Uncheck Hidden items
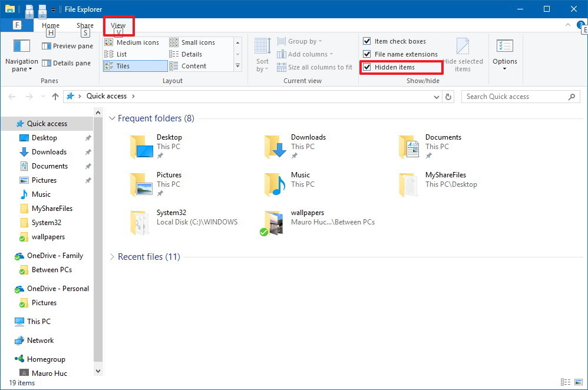 point(366,67)
